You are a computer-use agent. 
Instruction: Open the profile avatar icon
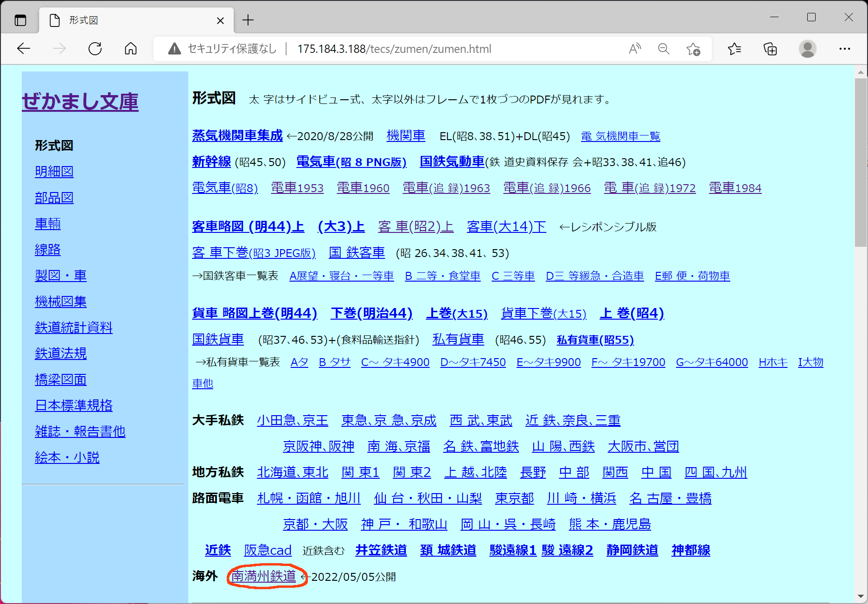tap(808, 49)
